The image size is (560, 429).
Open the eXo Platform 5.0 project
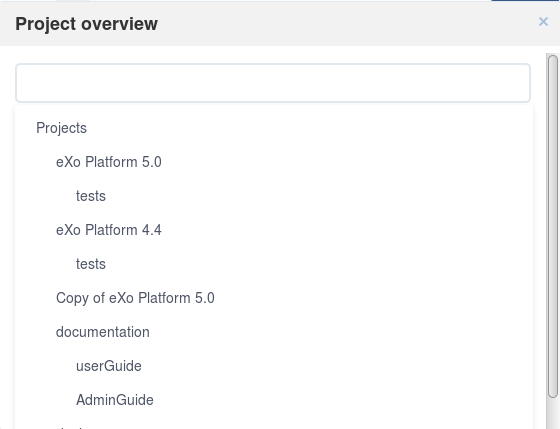pyautogui.click(x=109, y=162)
